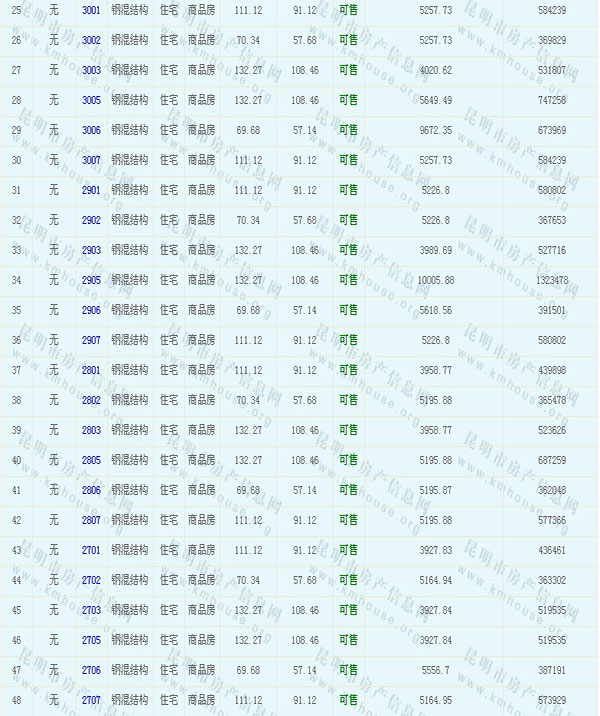This screenshot has width=600, height=716.
Task: Select room 2903 link
Action: tap(91, 250)
